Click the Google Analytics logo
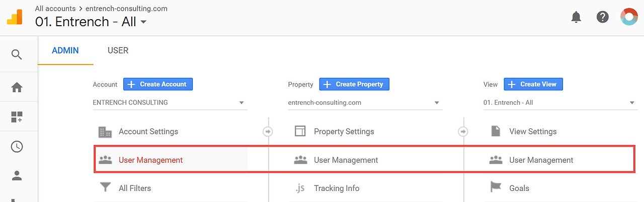 pyautogui.click(x=14, y=17)
